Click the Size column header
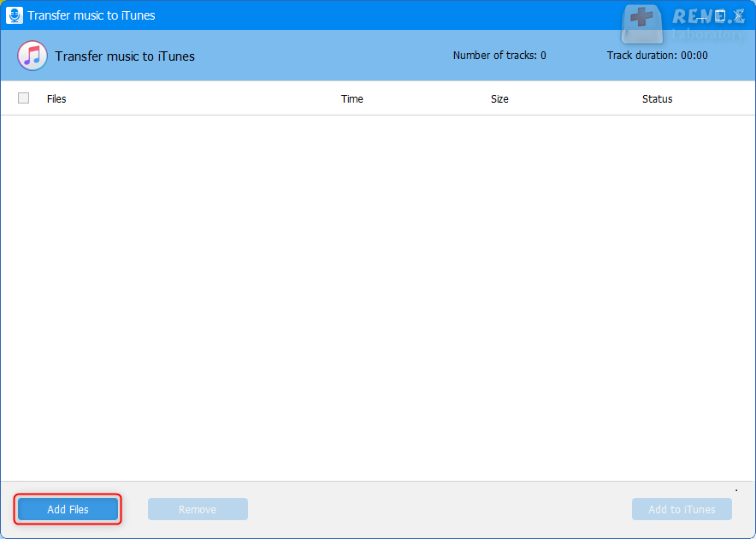This screenshot has height=539, width=756. click(499, 99)
